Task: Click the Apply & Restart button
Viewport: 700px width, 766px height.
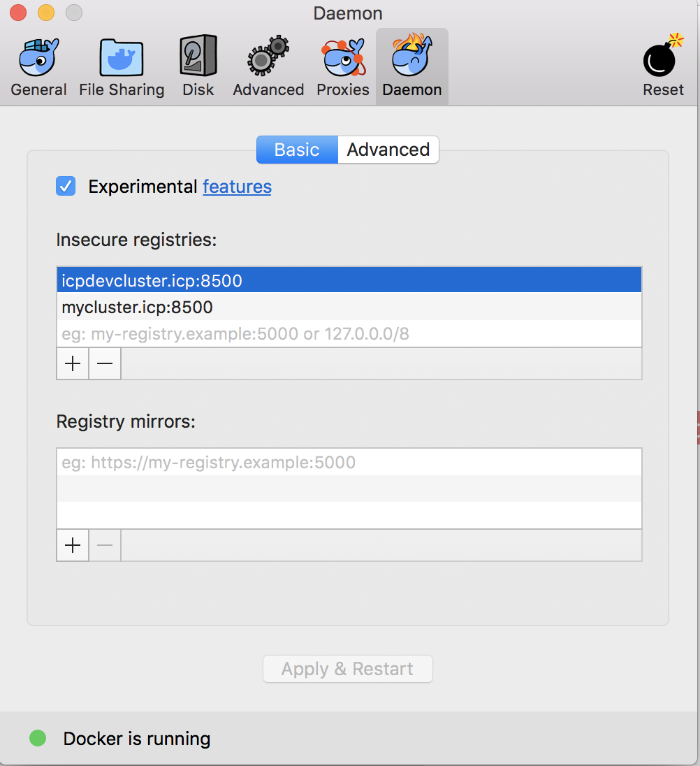Action: pyautogui.click(x=348, y=669)
